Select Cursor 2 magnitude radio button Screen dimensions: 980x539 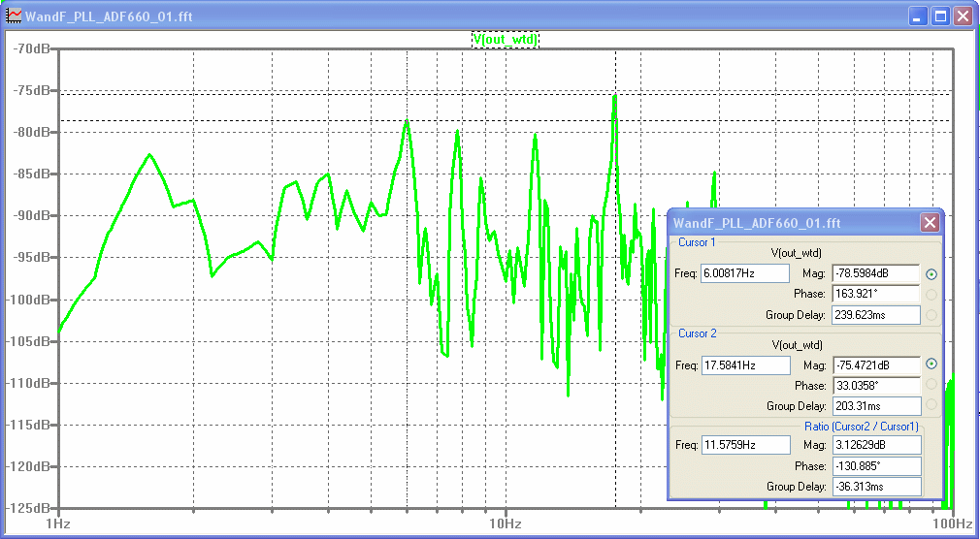click(931, 364)
